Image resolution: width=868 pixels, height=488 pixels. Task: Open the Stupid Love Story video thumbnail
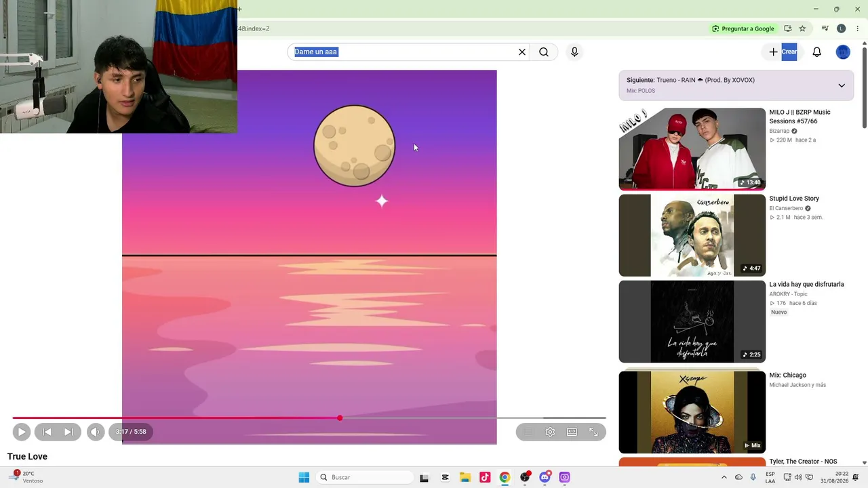[692, 235]
